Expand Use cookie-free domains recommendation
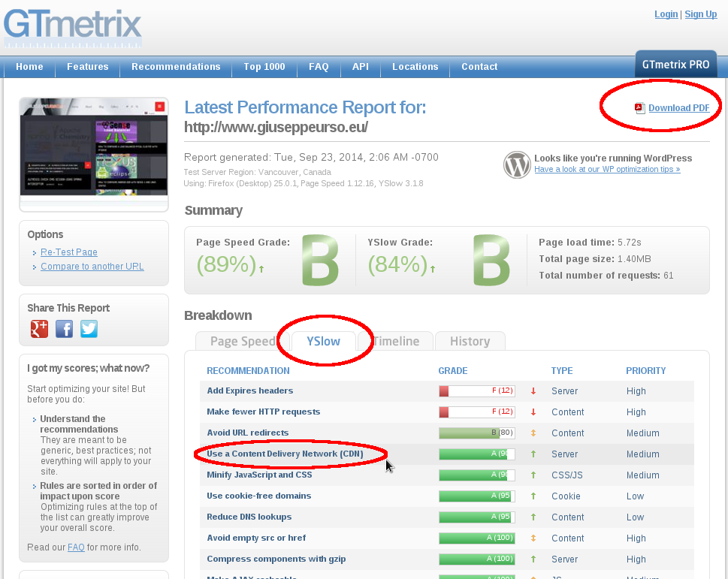 pyautogui.click(x=259, y=496)
